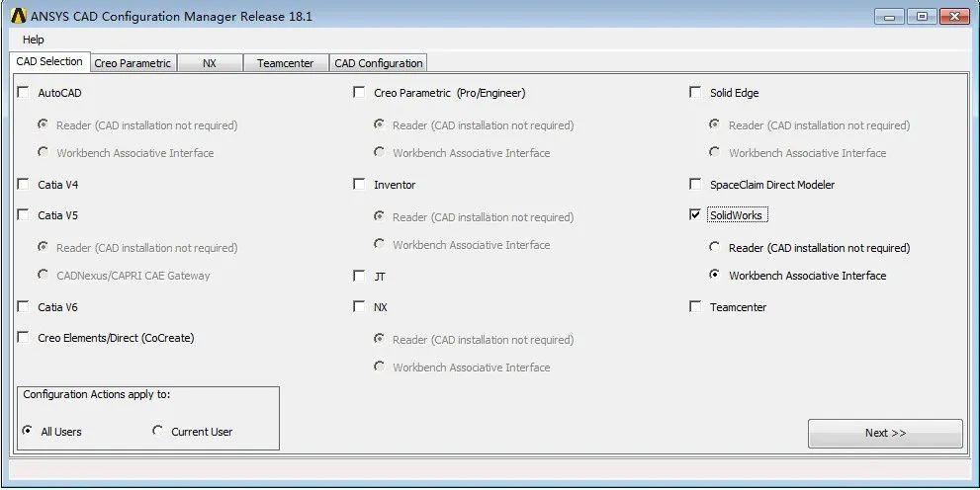This screenshot has width=980, height=490.
Task: Select All Users radio button
Action: pos(27,431)
